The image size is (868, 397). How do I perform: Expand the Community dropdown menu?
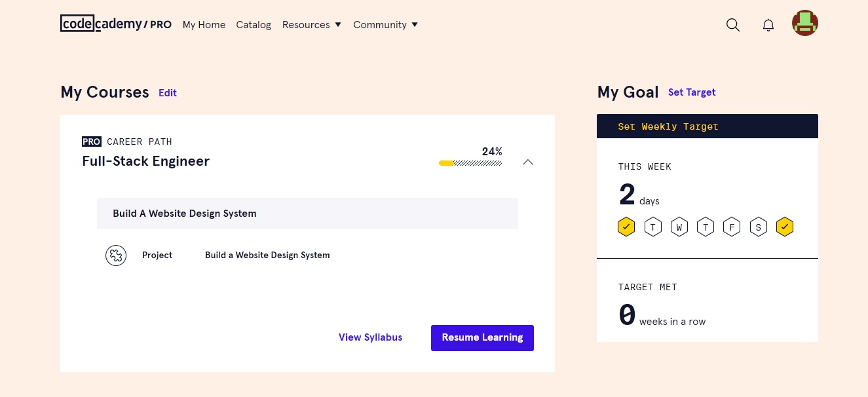[385, 25]
